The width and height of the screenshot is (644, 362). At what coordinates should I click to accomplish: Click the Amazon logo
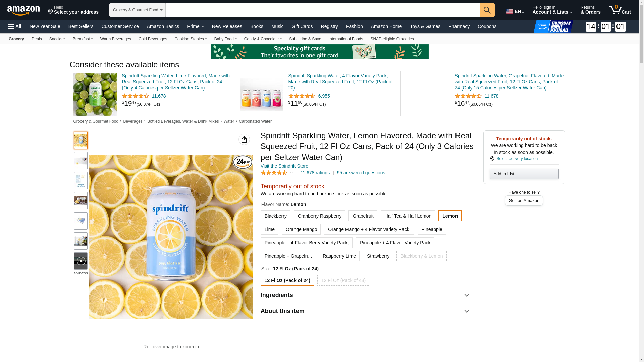click(x=23, y=11)
